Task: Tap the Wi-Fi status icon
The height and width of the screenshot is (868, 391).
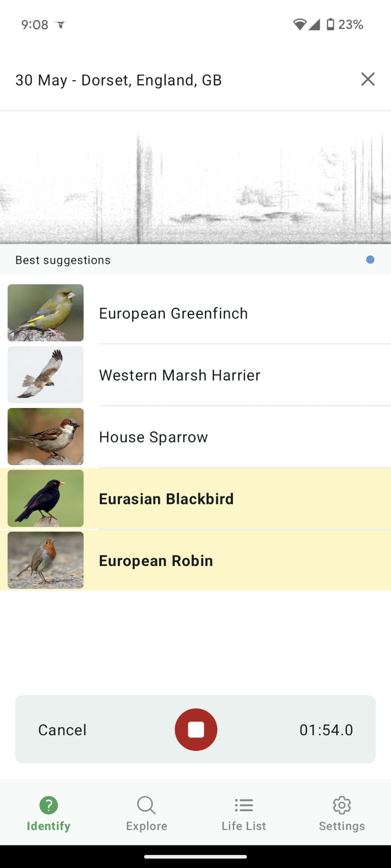Action: click(299, 24)
